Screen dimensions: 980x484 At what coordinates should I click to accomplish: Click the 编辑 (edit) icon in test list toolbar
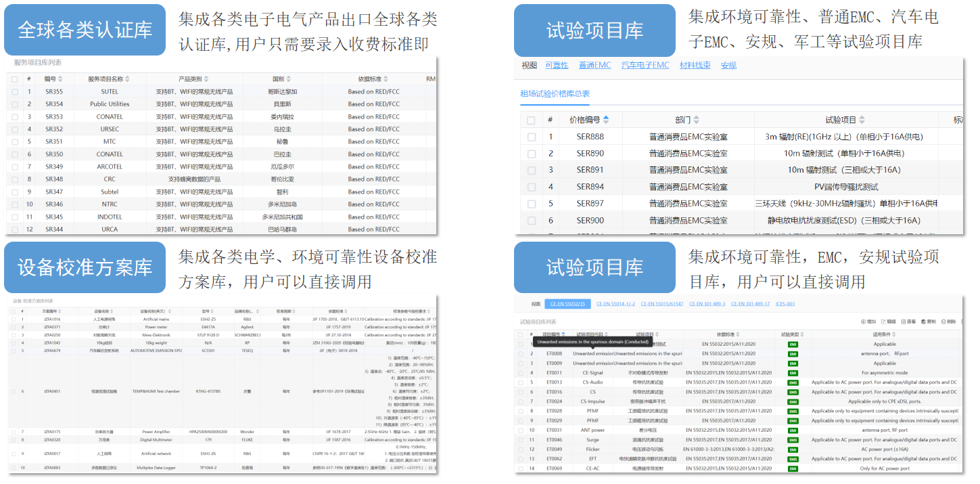click(x=884, y=322)
